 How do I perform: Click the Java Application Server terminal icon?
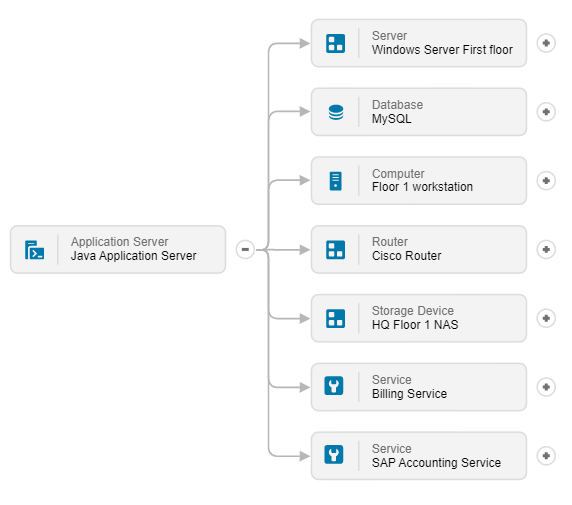pyautogui.click(x=35, y=250)
